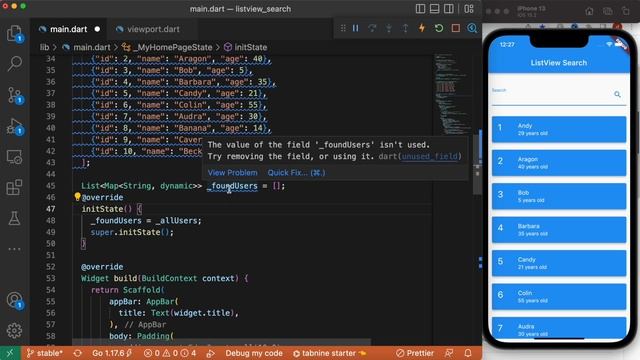Viewport: 640px width, 360px height.
Task: Click tabnine starter status item
Action: click(x=329, y=353)
